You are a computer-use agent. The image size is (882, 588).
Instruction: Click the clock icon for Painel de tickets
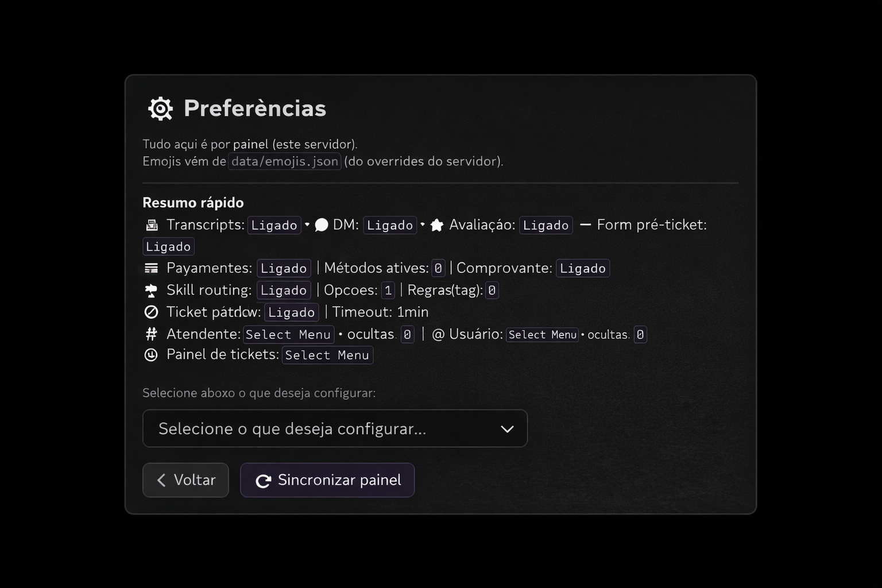[x=151, y=355]
